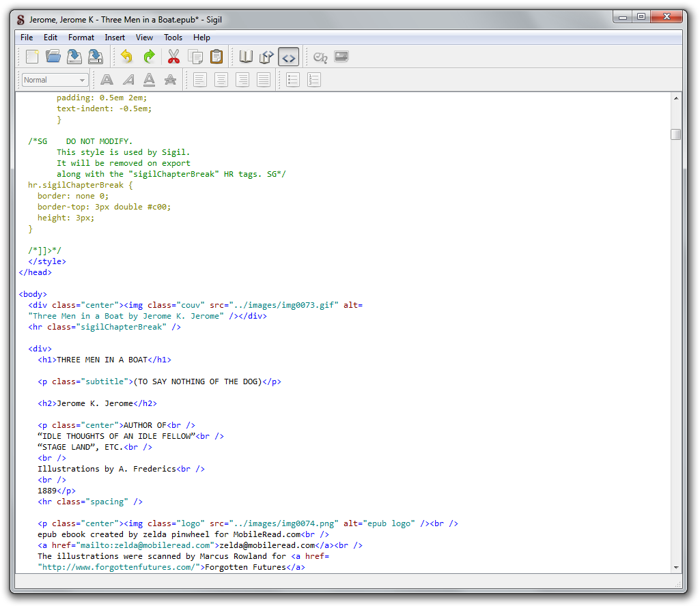Image resolution: width=700 pixels, height=606 pixels.
Task: Click the bulleted list button
Action: [x=293, y=80]
